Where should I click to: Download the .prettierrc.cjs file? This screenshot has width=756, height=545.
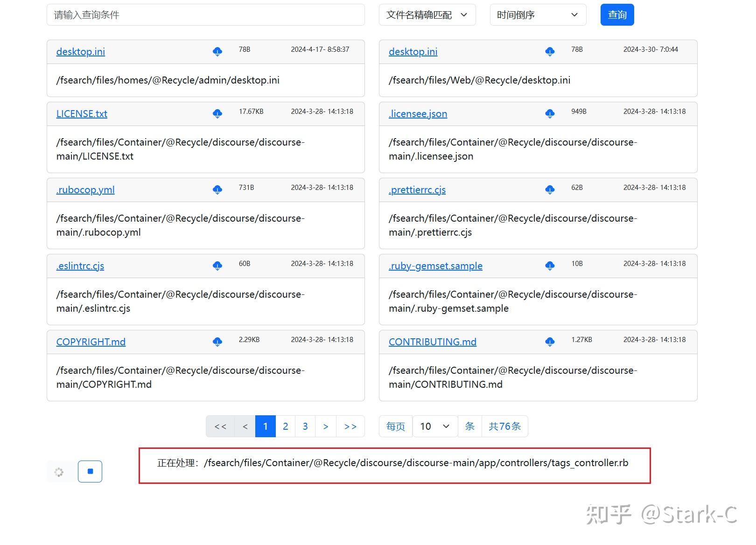(550, 190)
